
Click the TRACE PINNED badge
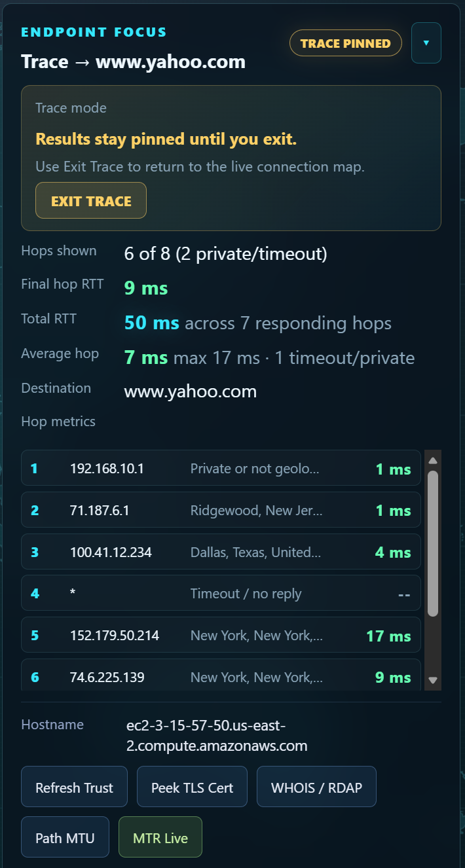point(346,43)
